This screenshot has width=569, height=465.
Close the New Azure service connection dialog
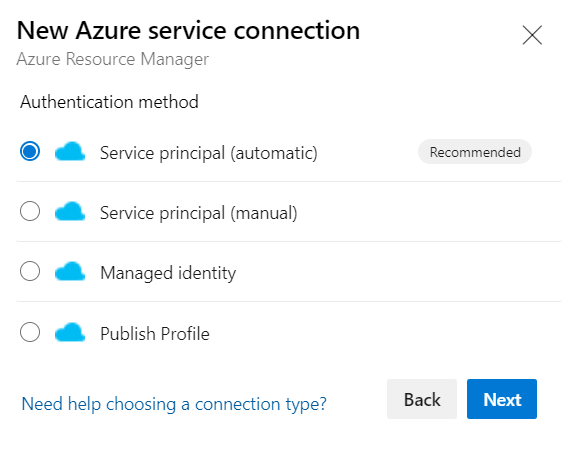point(532,35)
